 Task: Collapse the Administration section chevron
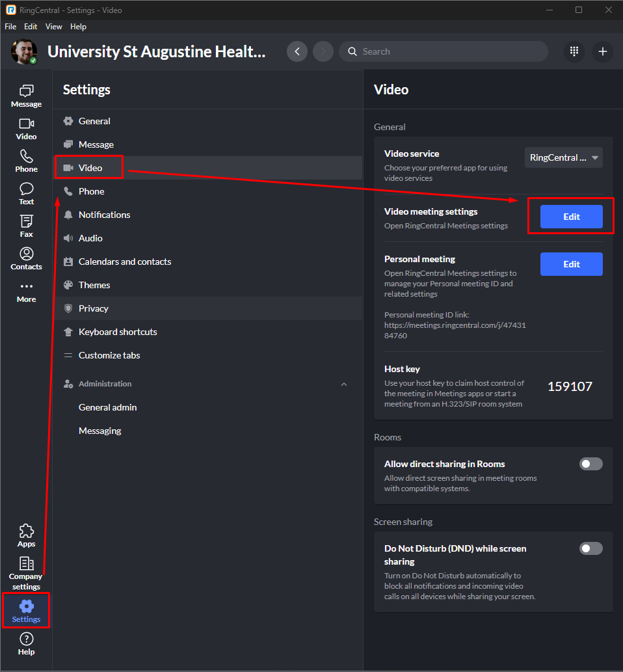click(343, 384)
